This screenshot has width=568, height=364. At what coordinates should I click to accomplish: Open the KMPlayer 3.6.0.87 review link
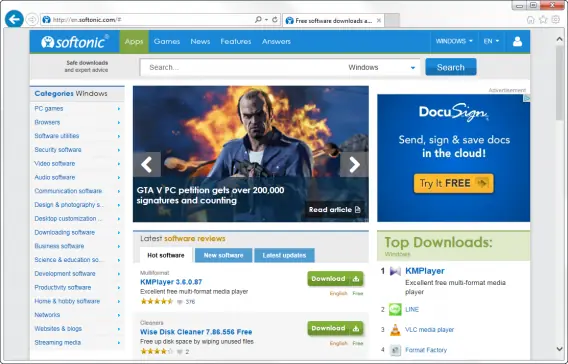[x=171, y=282]
